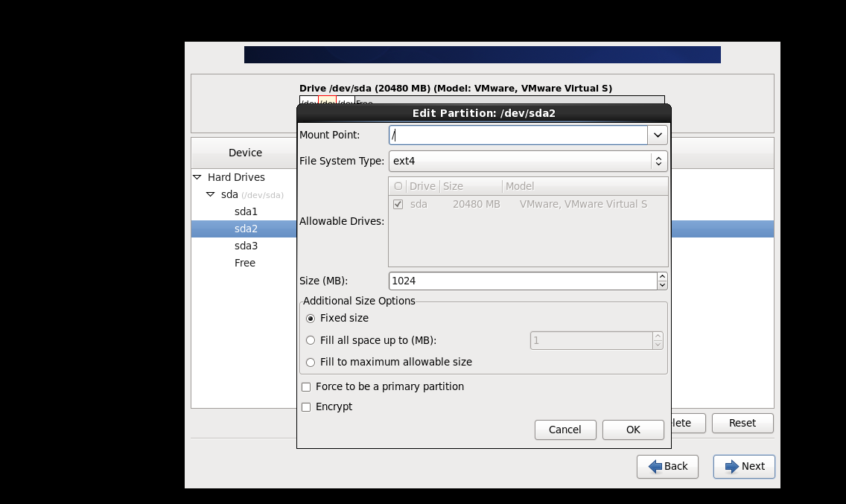The width and height of the screenshot is (846, 504).
Task: Select the Free space row
Action: 245,264
